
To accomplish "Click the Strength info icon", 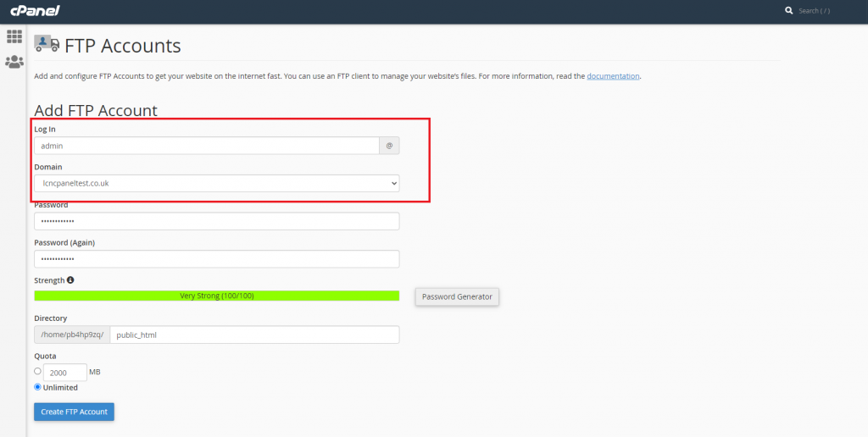I will tap(70, 280).
